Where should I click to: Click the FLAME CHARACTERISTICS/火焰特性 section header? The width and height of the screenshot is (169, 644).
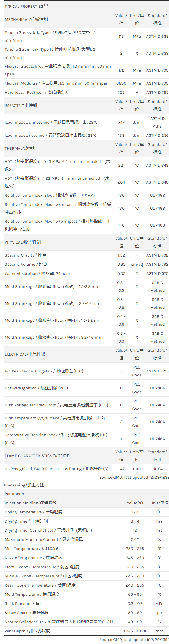[x=38, y=456]
